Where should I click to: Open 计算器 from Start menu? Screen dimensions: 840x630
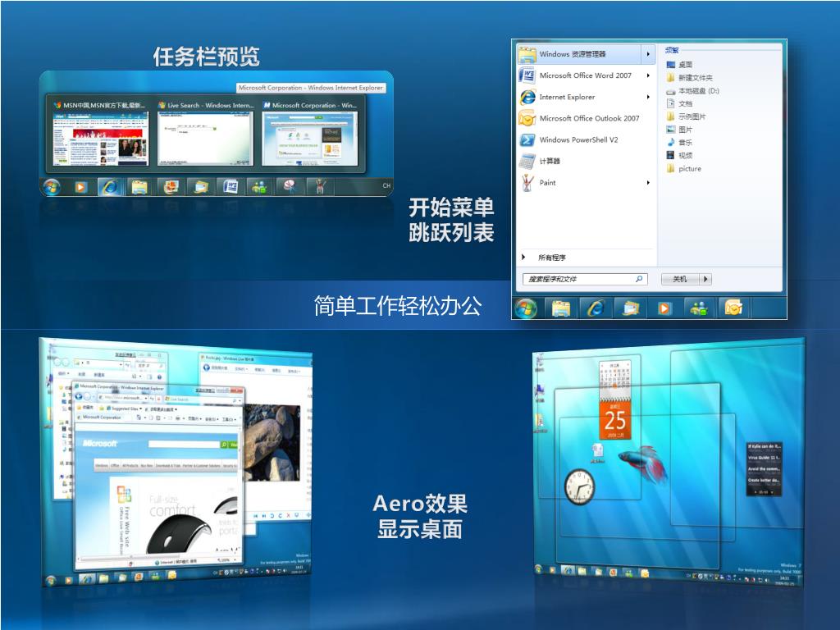[x=586, y=162]
